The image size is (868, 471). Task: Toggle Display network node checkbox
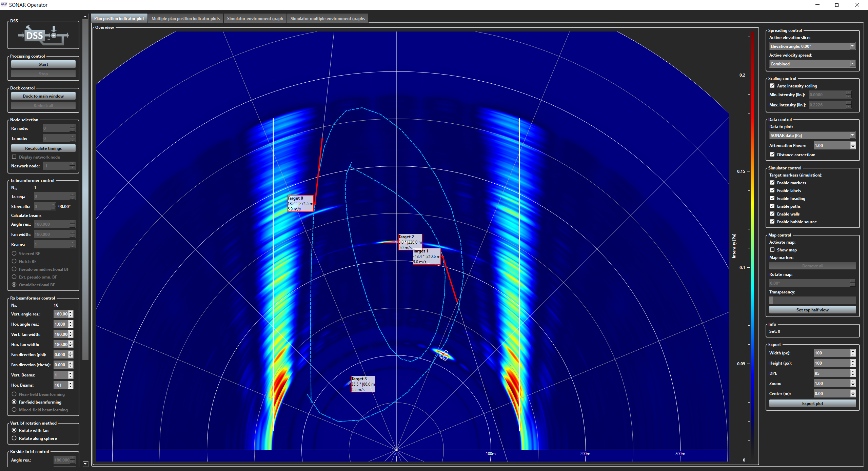[x=14, y=157]
